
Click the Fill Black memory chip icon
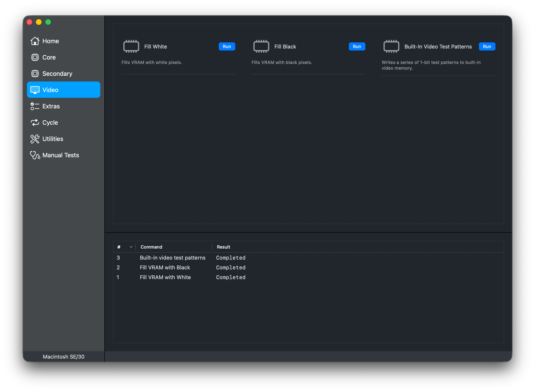(x=261, y=46)
